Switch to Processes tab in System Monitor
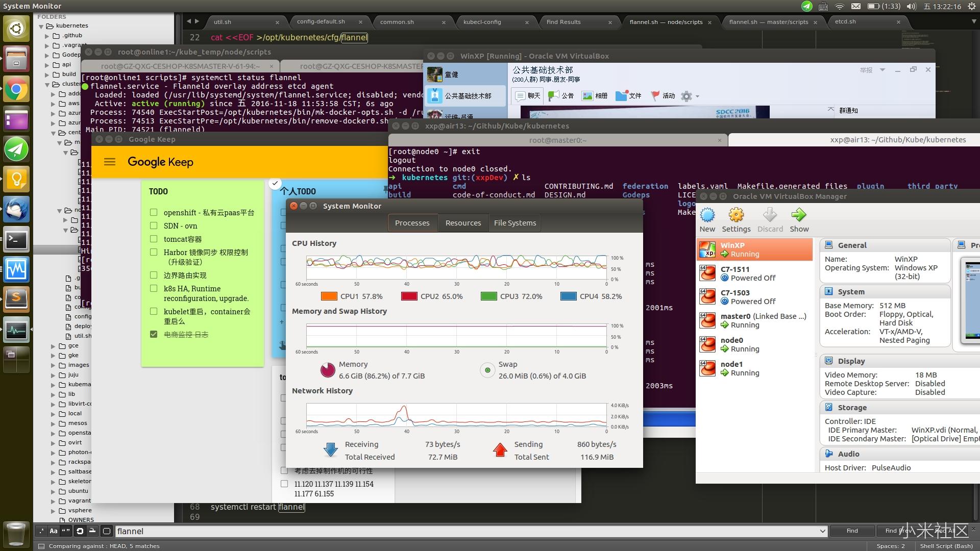Viewport: 980px width, 551px height. click(x=412, y=223)
